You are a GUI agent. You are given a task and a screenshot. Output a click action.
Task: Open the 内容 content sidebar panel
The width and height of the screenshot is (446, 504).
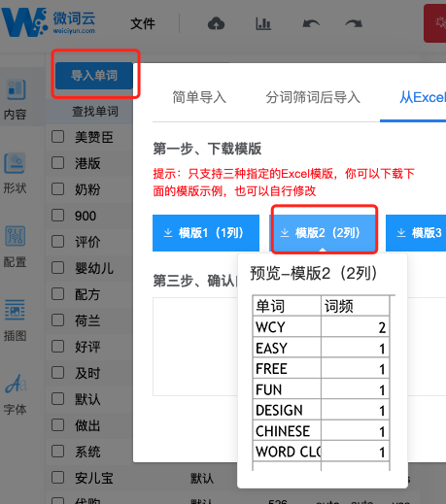tap(16, 99)
